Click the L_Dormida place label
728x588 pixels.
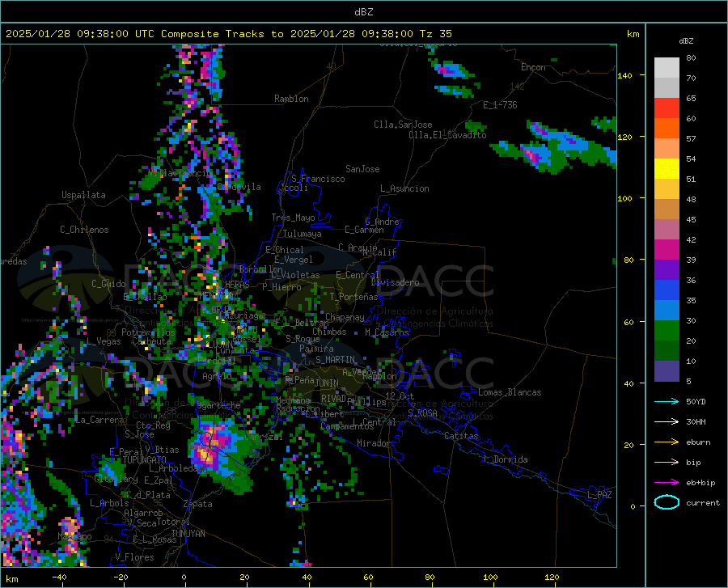(x=506, y=459)
